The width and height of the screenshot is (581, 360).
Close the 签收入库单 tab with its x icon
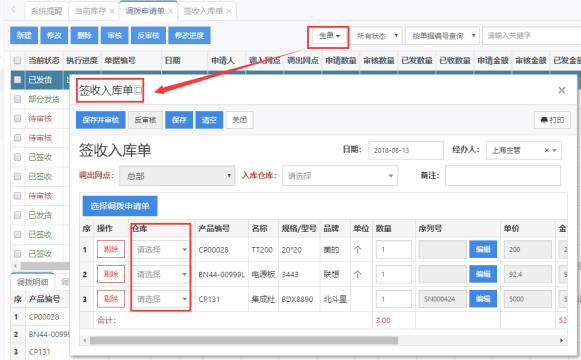tap(229, 11)
